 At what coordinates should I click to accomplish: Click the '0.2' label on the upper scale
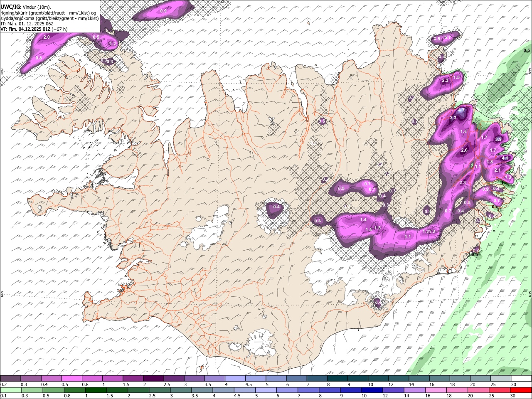pyautogui.click(x=3, y=384)
